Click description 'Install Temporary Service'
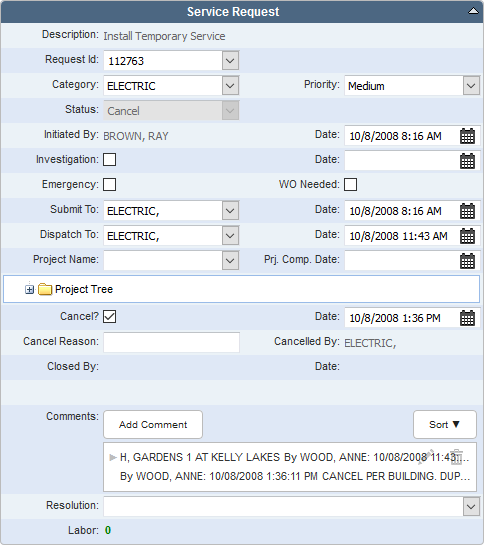Image resolution: width=484 pixels, height=545 pixels. pyautogui.click(x=164, y=36)
